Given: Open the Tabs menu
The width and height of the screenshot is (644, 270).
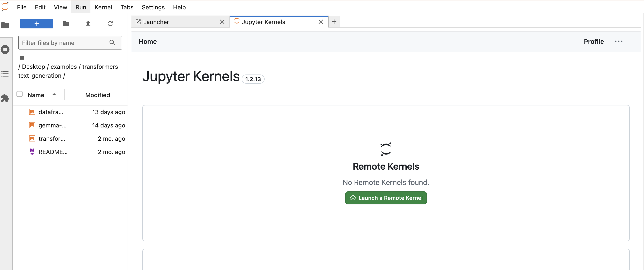Looking at the screenshot, I should tap(127, 7).
